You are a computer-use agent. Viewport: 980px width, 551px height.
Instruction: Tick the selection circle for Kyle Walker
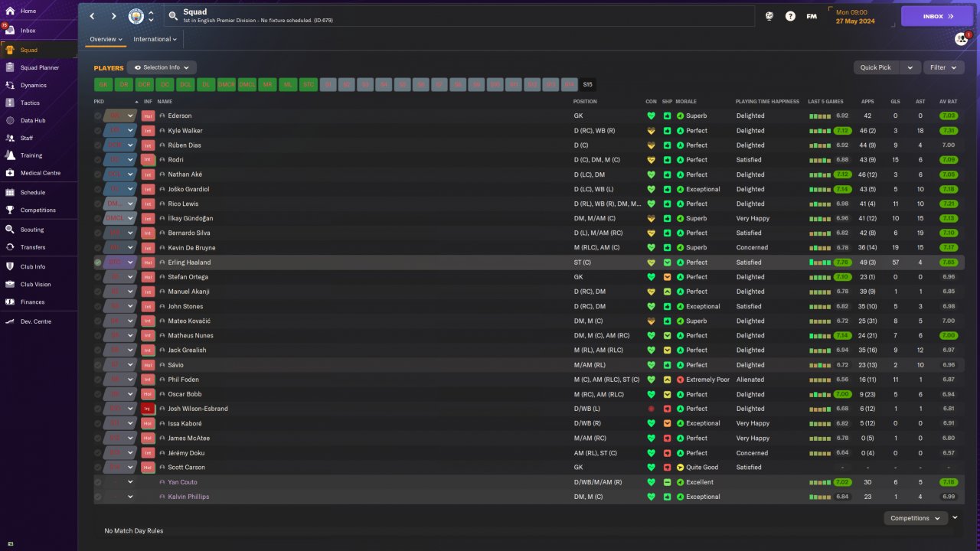click(x=98, y=131)
